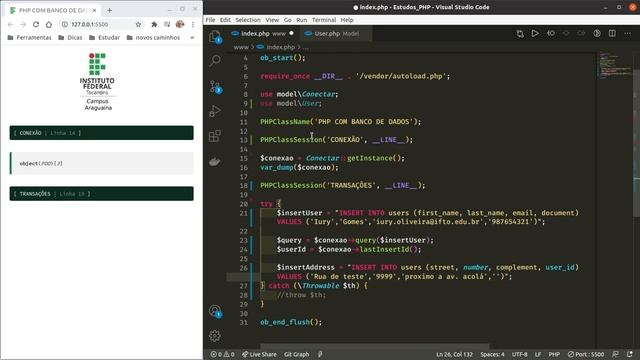The width and height of the screenshot is (640, 360).
Task: Go to Chrome home page
Action: point(49,24)
